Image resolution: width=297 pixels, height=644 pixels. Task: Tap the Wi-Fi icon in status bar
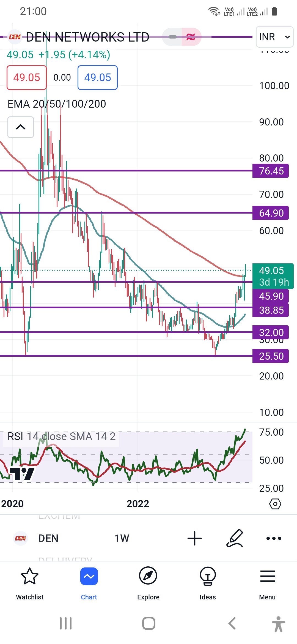tap(214, 12)
